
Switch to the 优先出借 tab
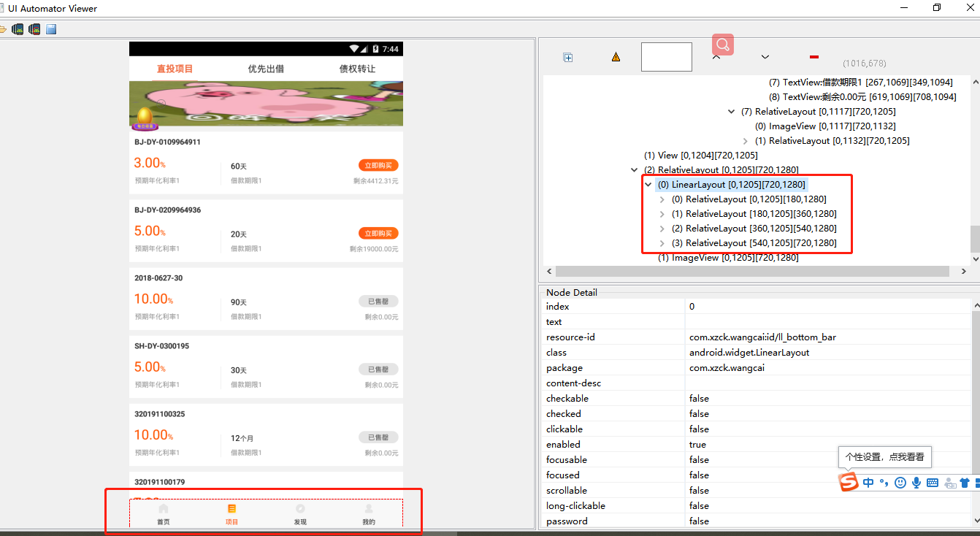[266, 69]
